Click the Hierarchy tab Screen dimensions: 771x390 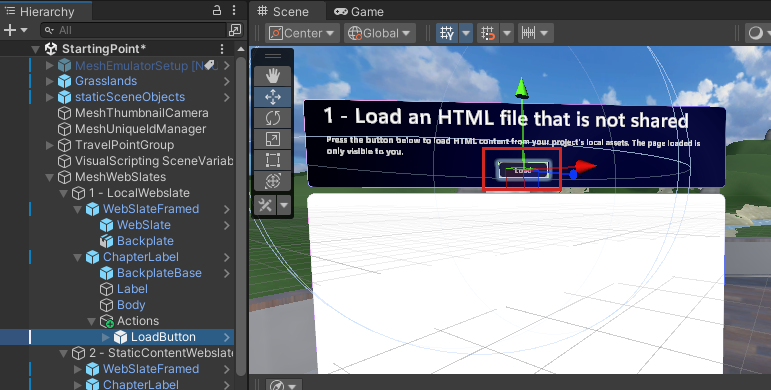click(x=40, y=11)
